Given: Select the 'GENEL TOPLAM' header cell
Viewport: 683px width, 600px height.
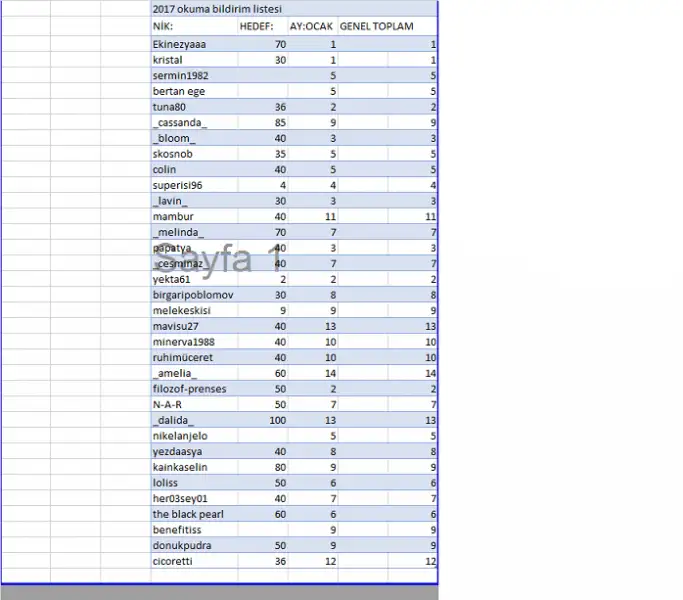Looking at the screenshot, I should click(x=387, y=25).
